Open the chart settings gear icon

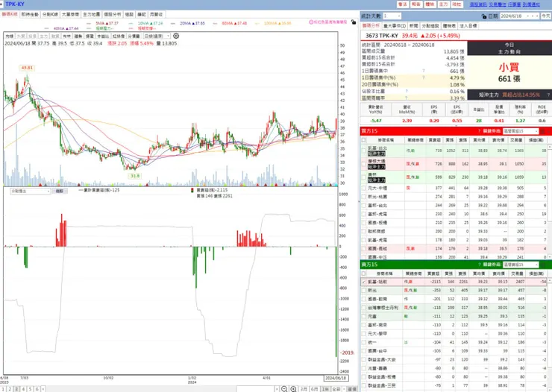click(176, 36)
